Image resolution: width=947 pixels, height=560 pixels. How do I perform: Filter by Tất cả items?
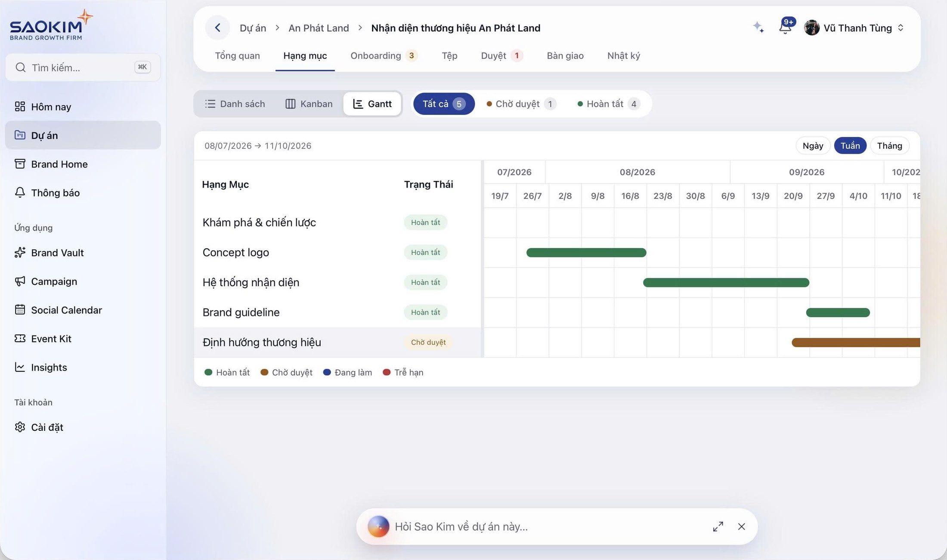[x=444, y=104]
